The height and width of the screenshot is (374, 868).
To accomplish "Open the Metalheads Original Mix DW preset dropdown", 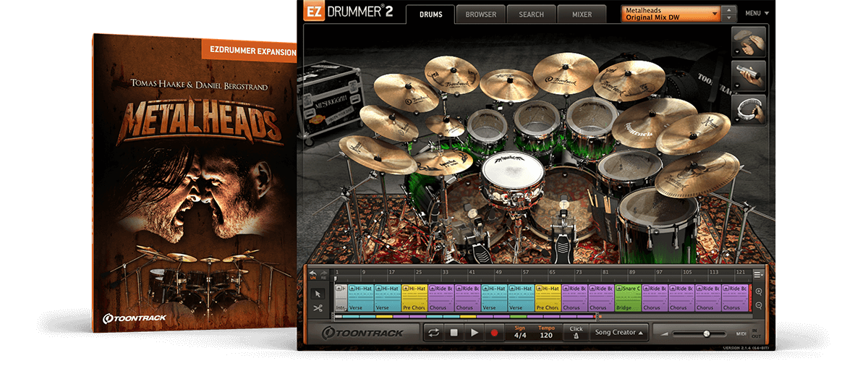I will [x=671, y=14].
